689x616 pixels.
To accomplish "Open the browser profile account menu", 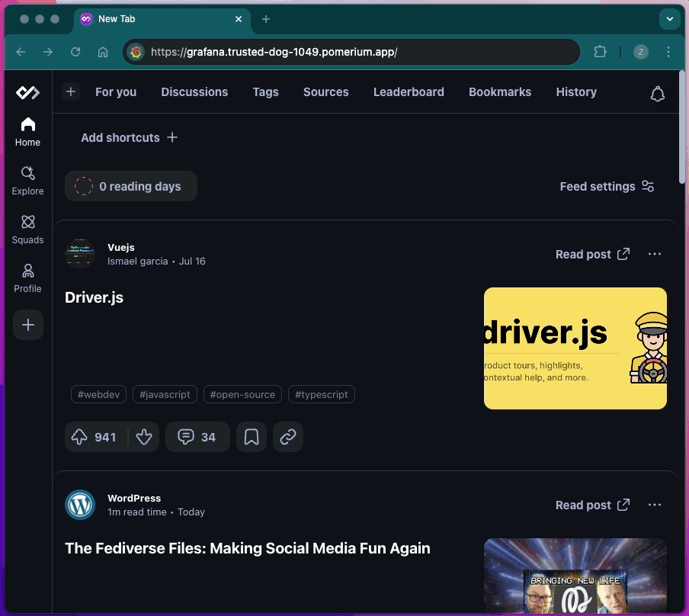I will pyautogui.click(x=640, y=52).
